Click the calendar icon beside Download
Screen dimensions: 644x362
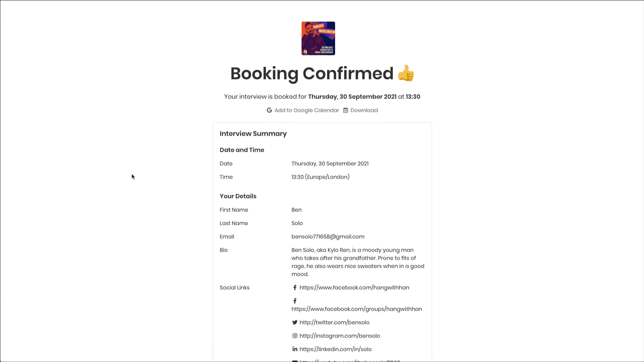pyautogui.click(x=345, y=110)
